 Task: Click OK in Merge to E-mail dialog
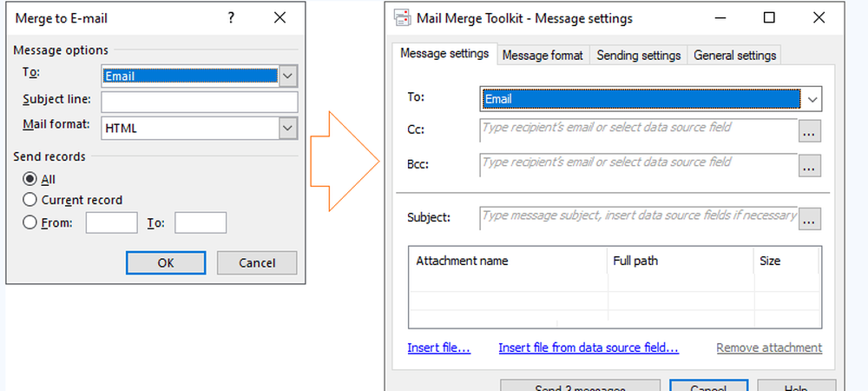[x=166, y=263]
